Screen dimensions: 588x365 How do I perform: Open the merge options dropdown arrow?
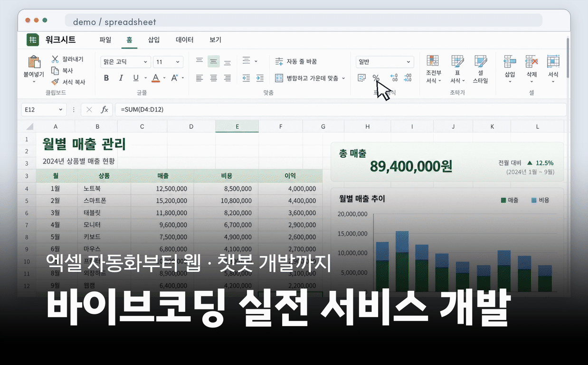coord(343,78)
